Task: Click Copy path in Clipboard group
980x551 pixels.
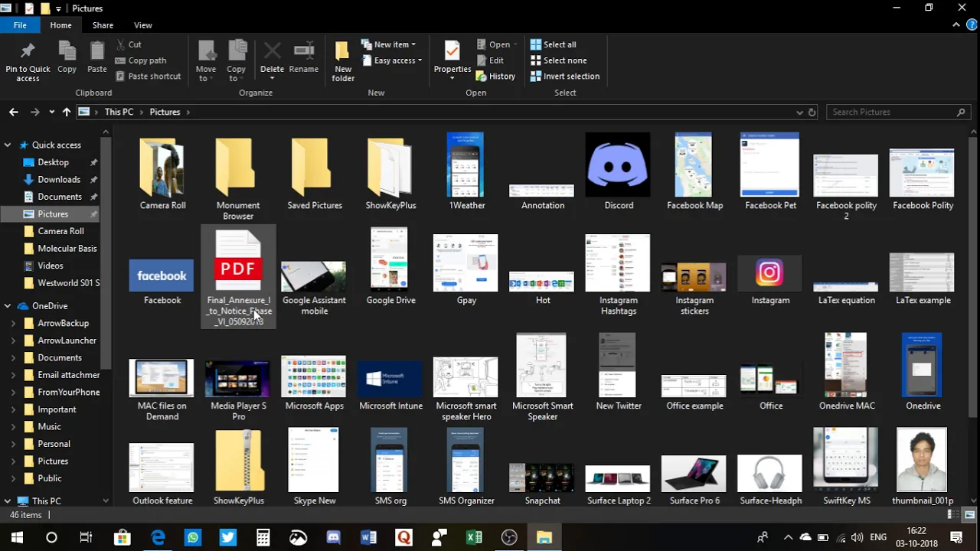Action: (141, 60)
